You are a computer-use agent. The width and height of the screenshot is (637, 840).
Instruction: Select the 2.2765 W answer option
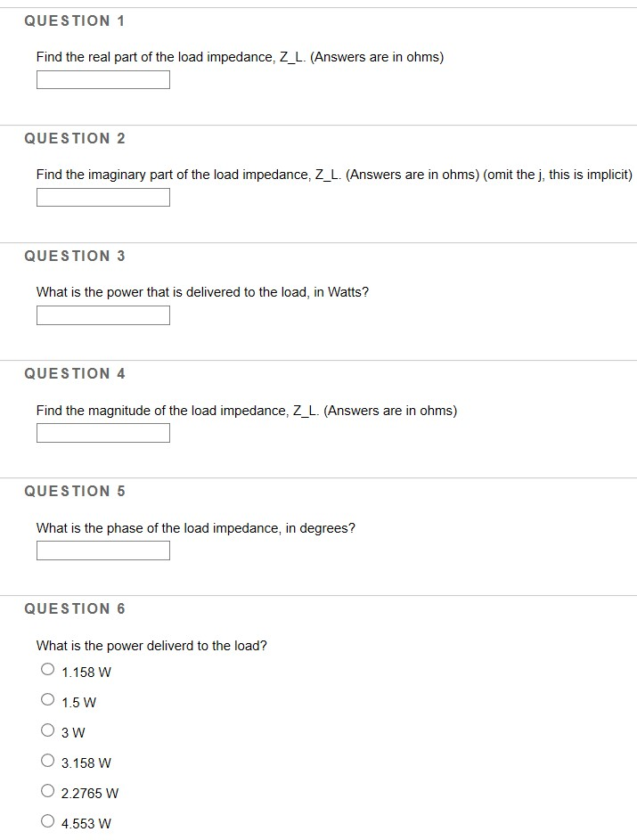pos(48,789)
